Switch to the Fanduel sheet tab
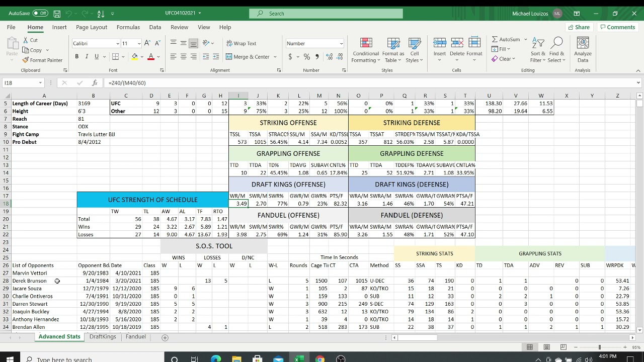Viewport: 644px width, 362px height. (136, 337)
